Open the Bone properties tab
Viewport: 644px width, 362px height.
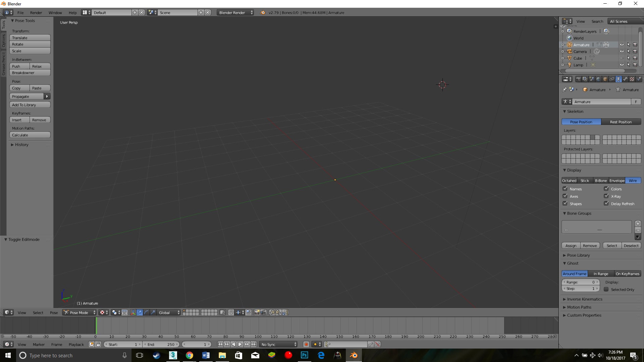tap(625, 79)
